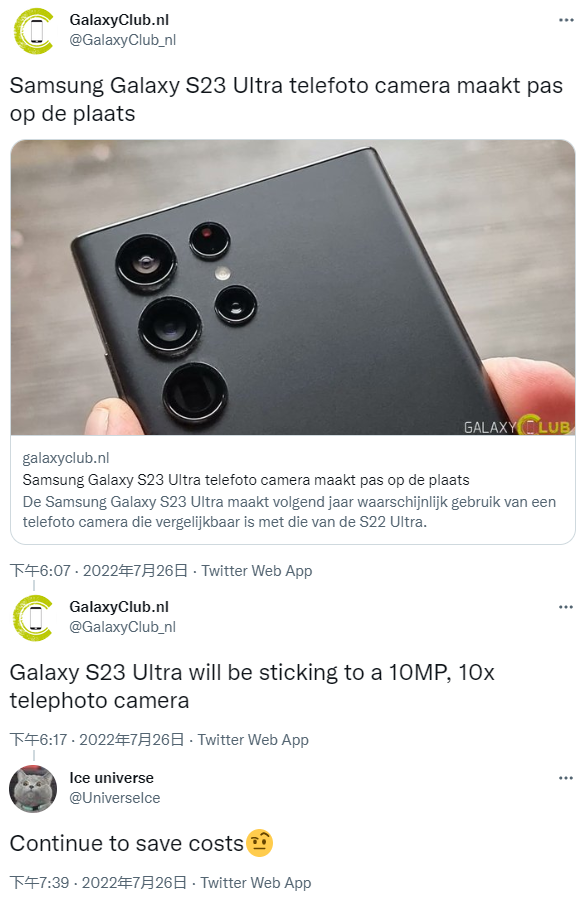Open Ice universe tweet's three-dot more menu

[566, 778]
